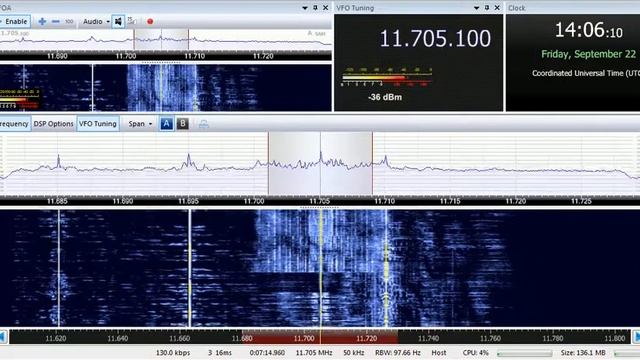
Task: Close the VFO Tuning panel
Action: 497,8
